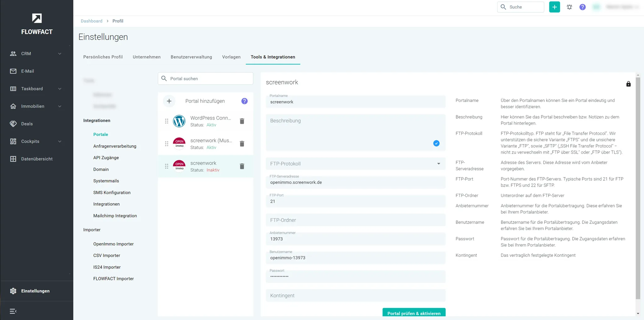The image size is (644, 320).
Task: Open the Datenübersicht grid icon
Action: (x=13, y=159)
